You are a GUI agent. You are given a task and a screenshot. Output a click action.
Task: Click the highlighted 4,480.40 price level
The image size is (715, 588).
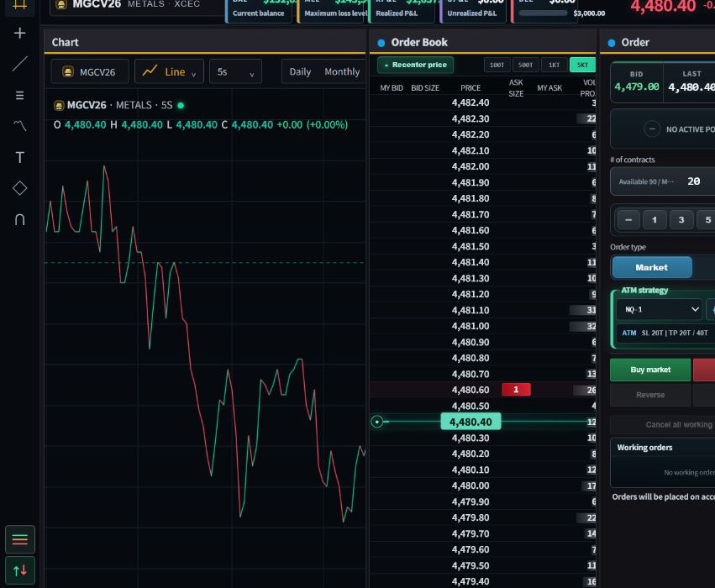coord(471,422)
